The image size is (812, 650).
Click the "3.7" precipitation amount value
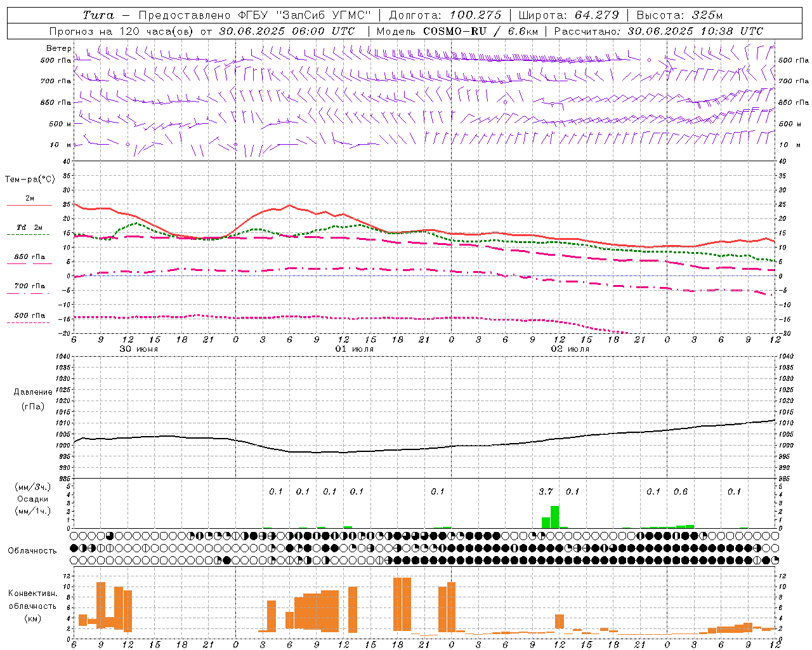(x=546, y=491)
